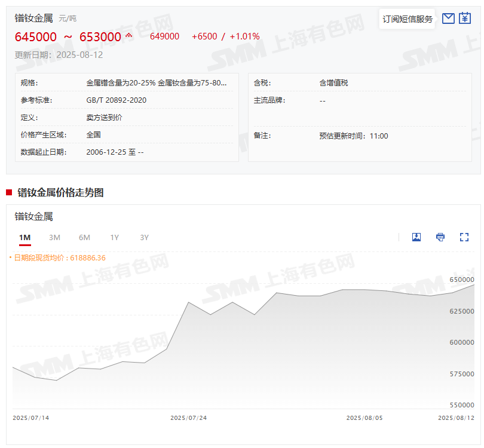This screenshot has height=448, width=484.
Task: Click the 2025/07/24 date axis label
Action: 188,418
